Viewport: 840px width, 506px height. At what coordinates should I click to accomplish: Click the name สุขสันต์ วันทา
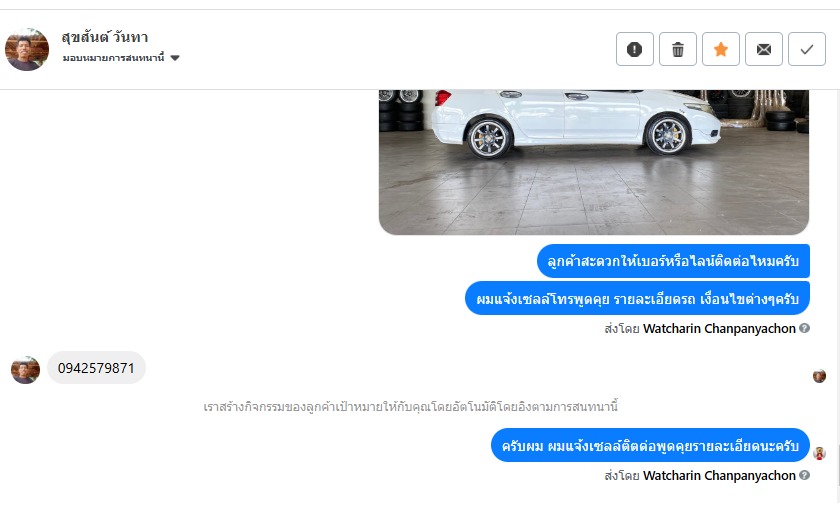pyautogui.click(x=104, y=37)
